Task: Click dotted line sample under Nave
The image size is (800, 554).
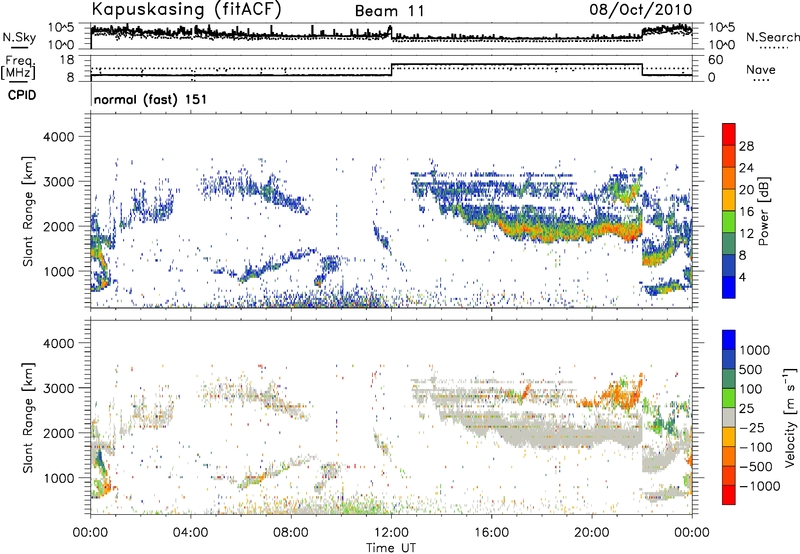Action: pos(762,81)
